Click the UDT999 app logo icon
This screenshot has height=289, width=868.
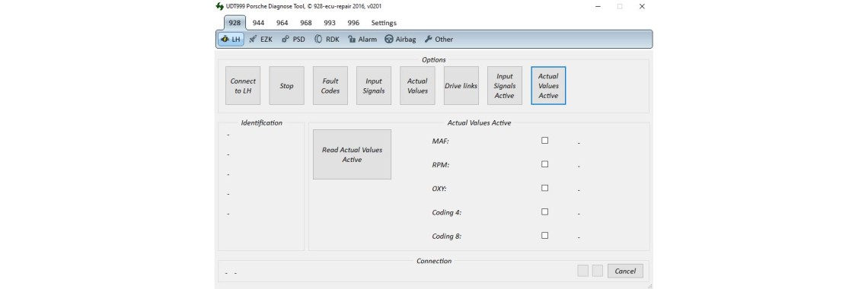[x=219, y=7]
